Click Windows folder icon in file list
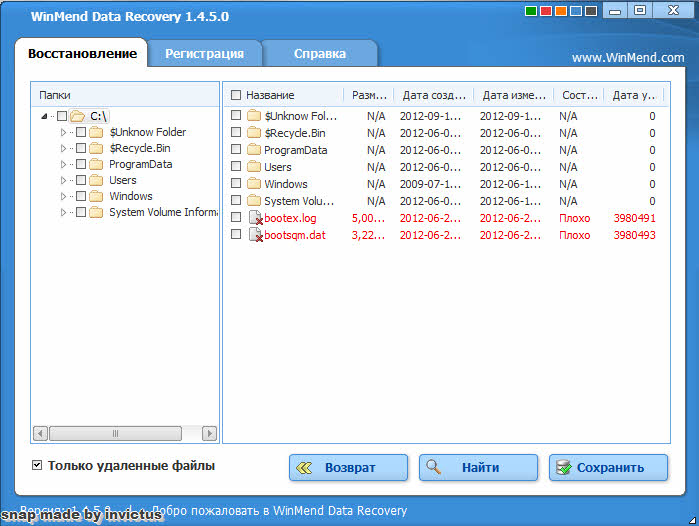Screen dimensions: 699x526 [x=254, y=184]
